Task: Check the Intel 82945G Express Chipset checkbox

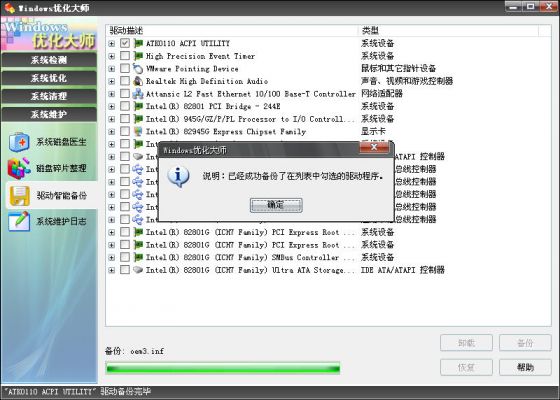Action: point(125,131)
